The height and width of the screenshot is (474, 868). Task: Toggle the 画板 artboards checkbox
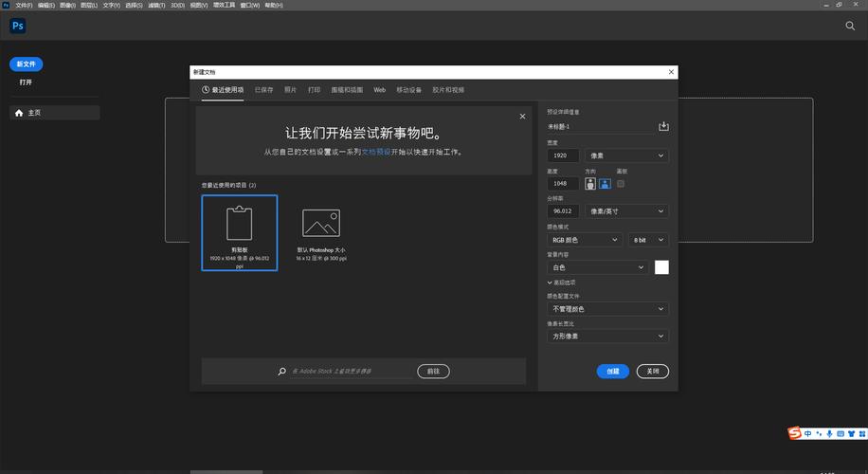tap(621, 184)
